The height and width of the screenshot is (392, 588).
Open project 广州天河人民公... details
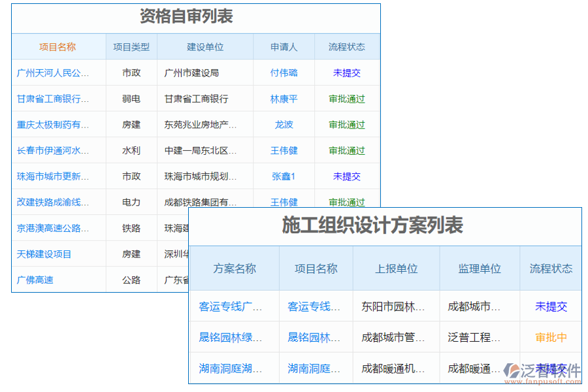(x=57, y=73)
